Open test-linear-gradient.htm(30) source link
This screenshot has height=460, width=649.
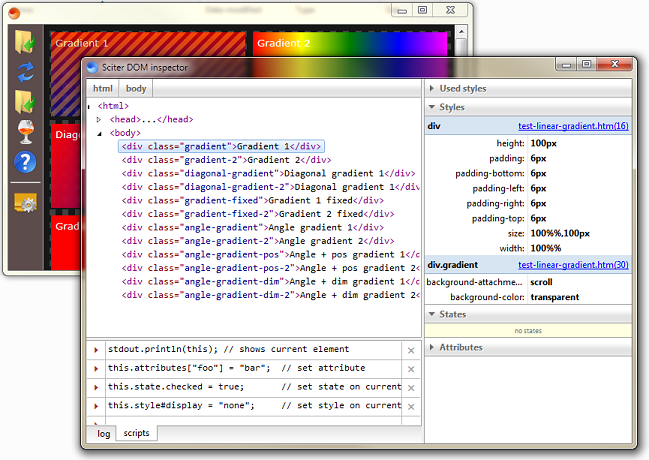[573, 265]
